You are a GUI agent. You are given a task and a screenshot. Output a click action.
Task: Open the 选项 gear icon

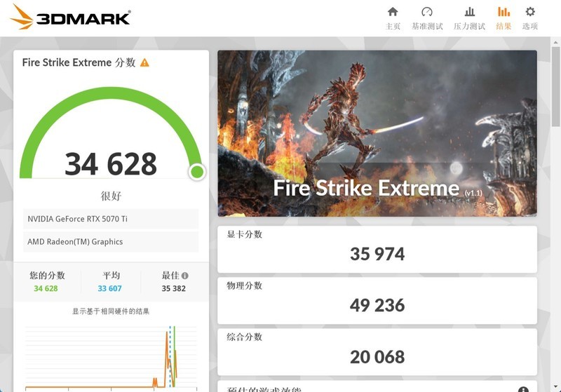click(x=530, y=11)
